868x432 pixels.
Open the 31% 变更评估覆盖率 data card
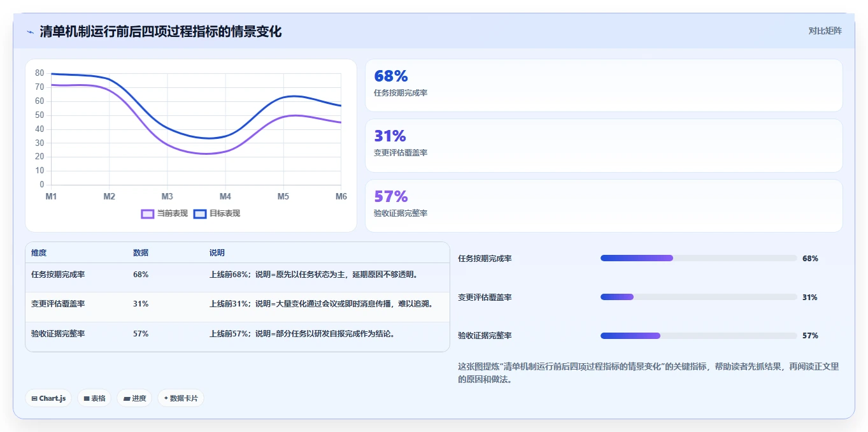click(604, 145)
